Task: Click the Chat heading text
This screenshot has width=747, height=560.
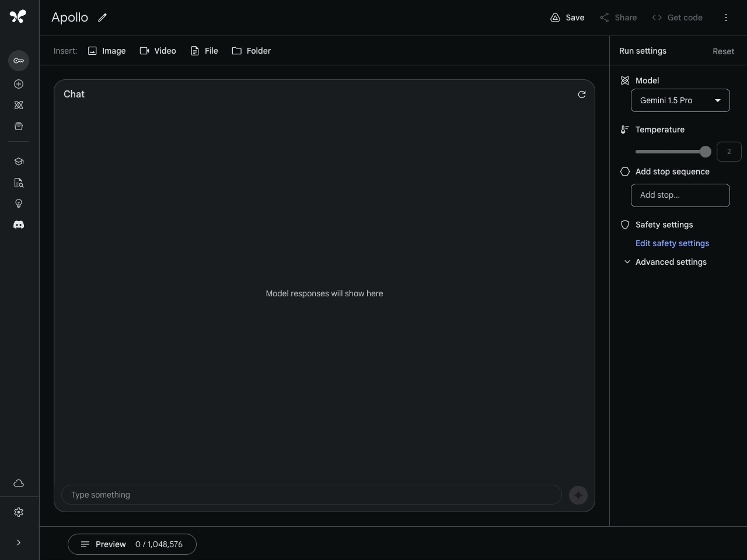Action: tap(74, 94)
